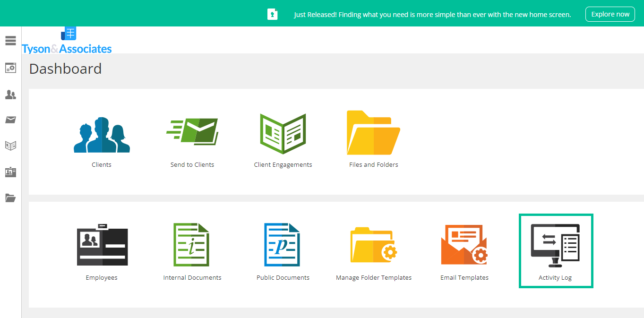
Task: Select the clients people icon in sidebar
Action: click(10, 95)
